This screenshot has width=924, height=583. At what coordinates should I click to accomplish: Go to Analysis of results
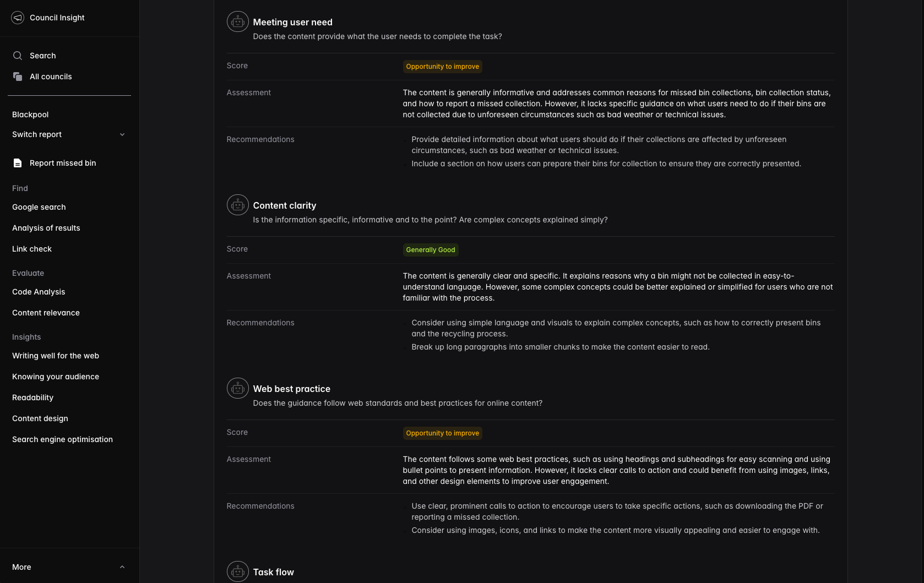tap(46, 228)
